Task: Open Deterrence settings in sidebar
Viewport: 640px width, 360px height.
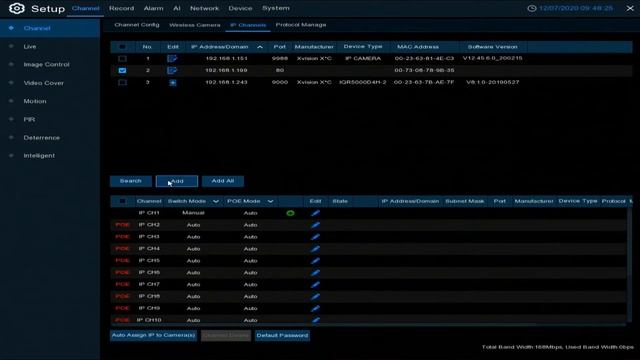Action: click(42, 138)
